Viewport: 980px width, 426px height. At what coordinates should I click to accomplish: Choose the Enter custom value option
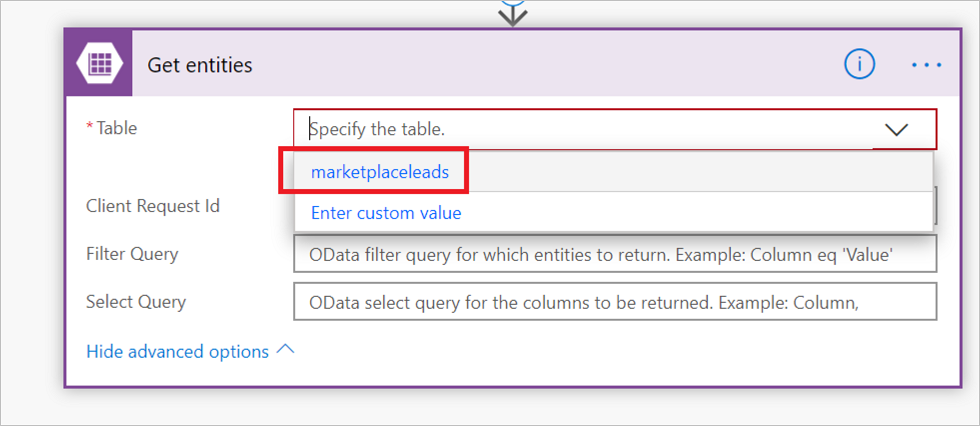click(x=386, y=213)
